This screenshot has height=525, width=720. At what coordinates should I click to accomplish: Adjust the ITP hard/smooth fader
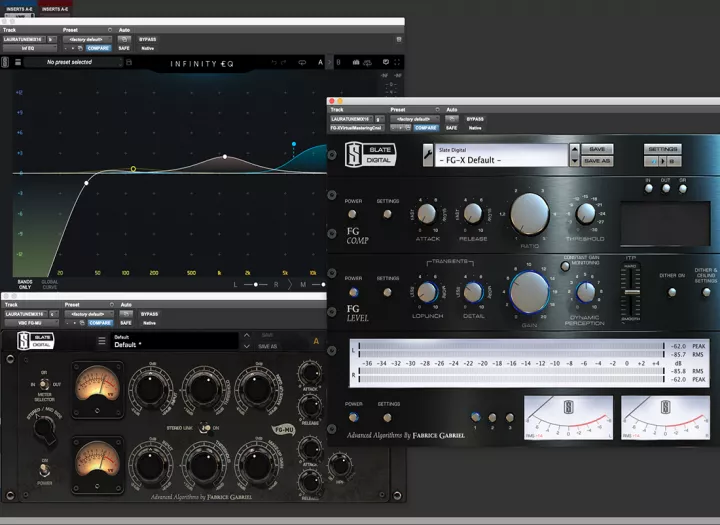click(x=632, y=292)
